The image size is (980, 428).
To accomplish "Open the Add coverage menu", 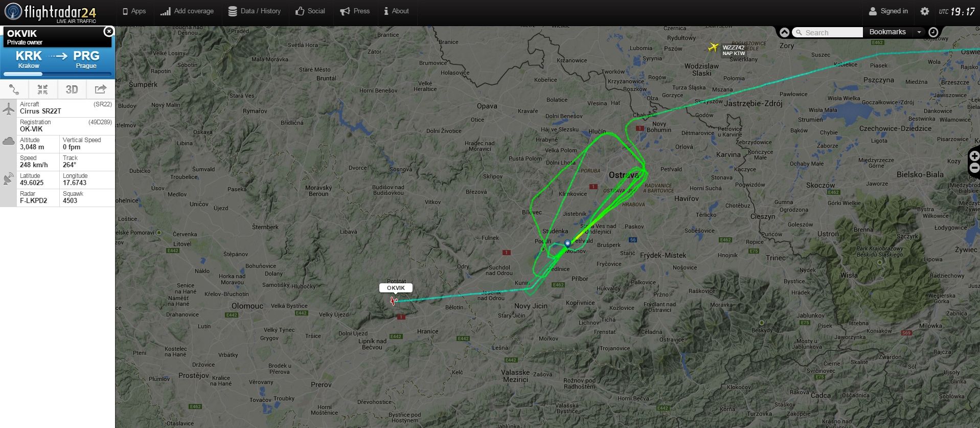I will tap(187, 11).
